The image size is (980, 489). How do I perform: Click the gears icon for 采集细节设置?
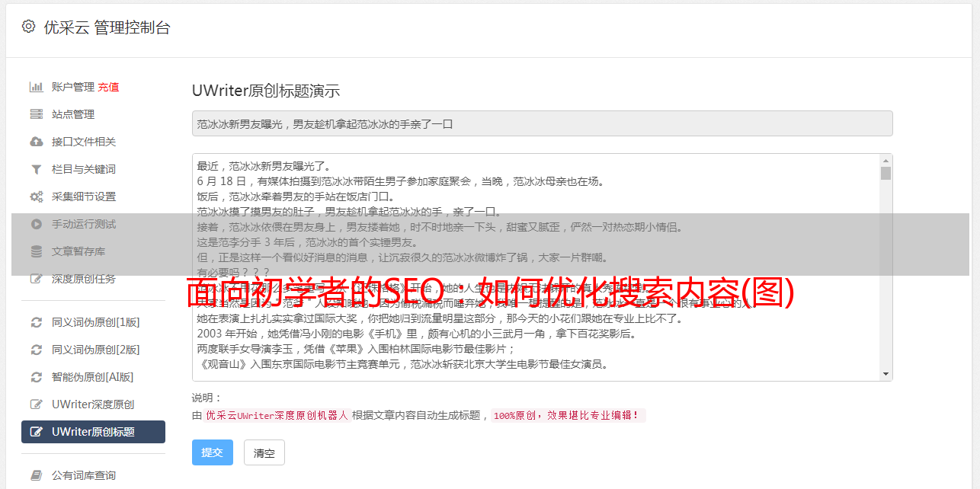(36, 197)
